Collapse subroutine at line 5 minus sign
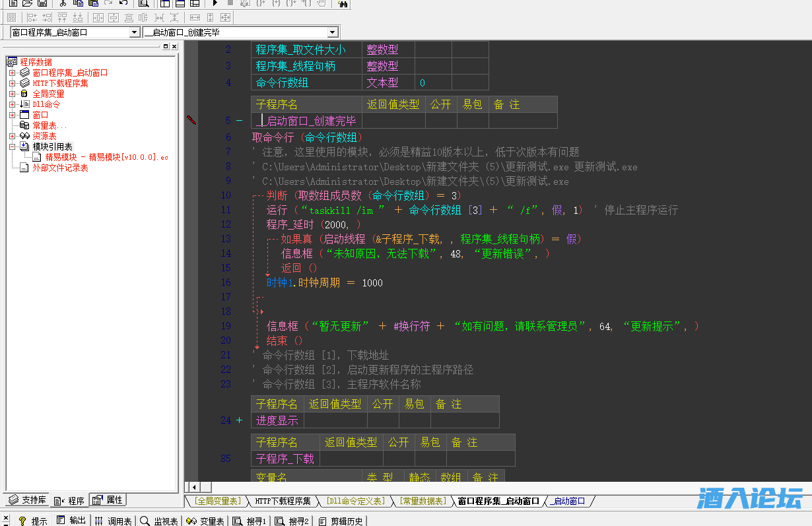Viewport: 812px width, 526px height. pos(239,121)
